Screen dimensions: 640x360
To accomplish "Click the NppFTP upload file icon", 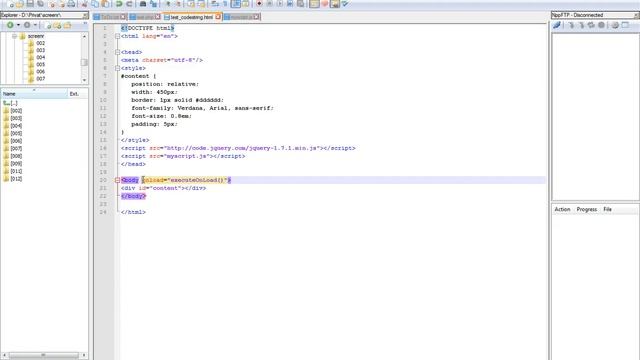I will (581, 25).
